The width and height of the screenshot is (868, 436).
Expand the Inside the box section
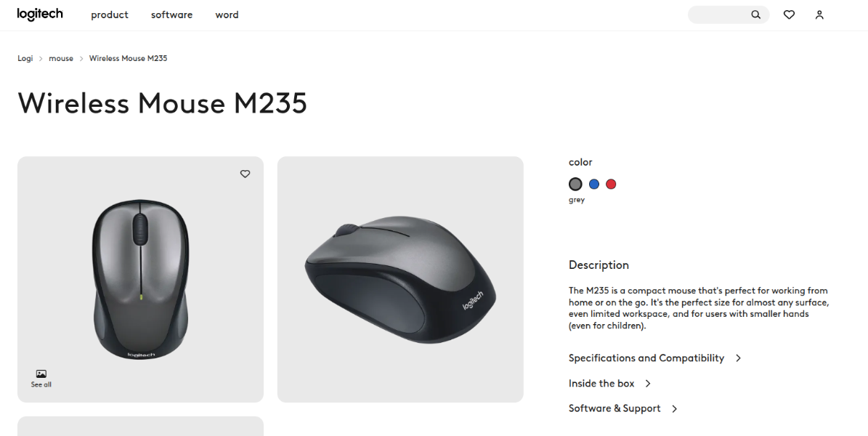click(x=609, y=384)
